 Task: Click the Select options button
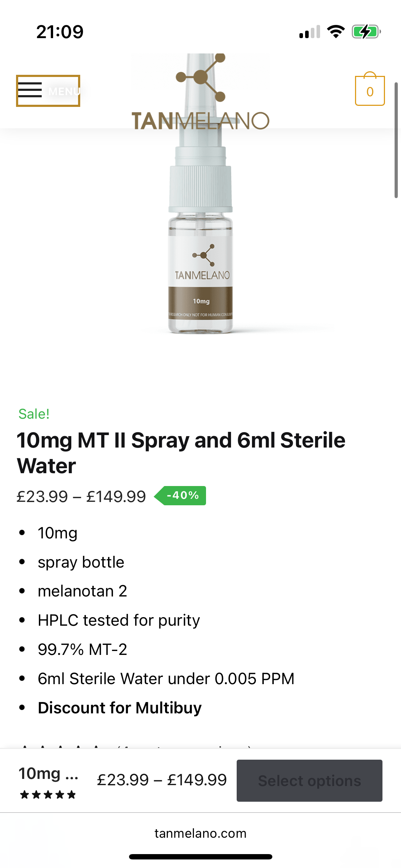tap(309, 780)
